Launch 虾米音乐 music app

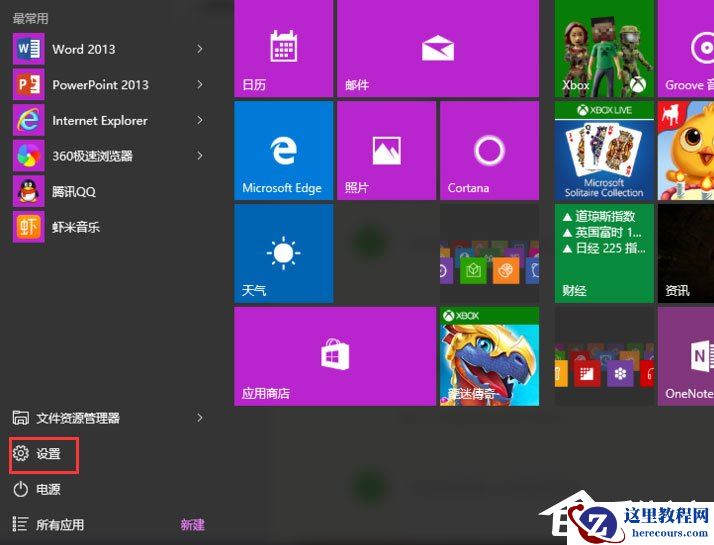coord(108,227)
